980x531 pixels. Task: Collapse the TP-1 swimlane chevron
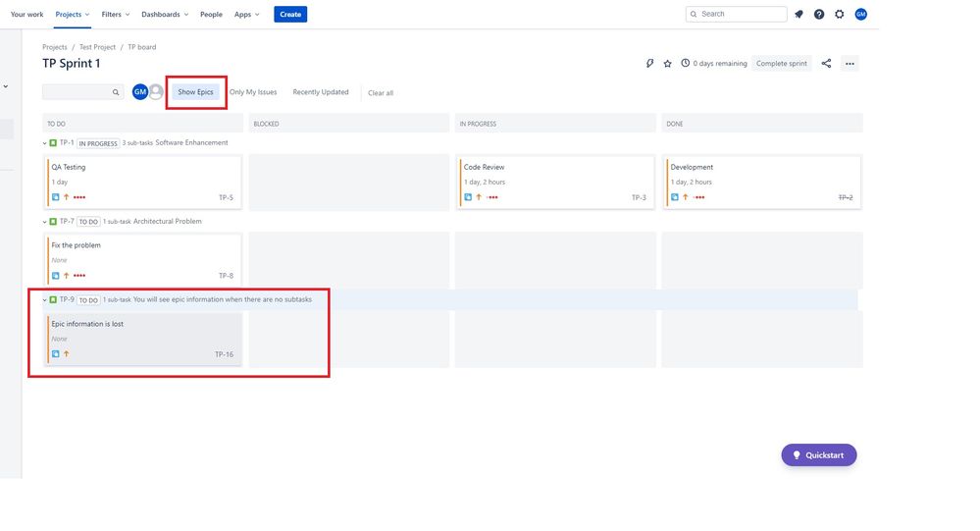coord(44,143)
